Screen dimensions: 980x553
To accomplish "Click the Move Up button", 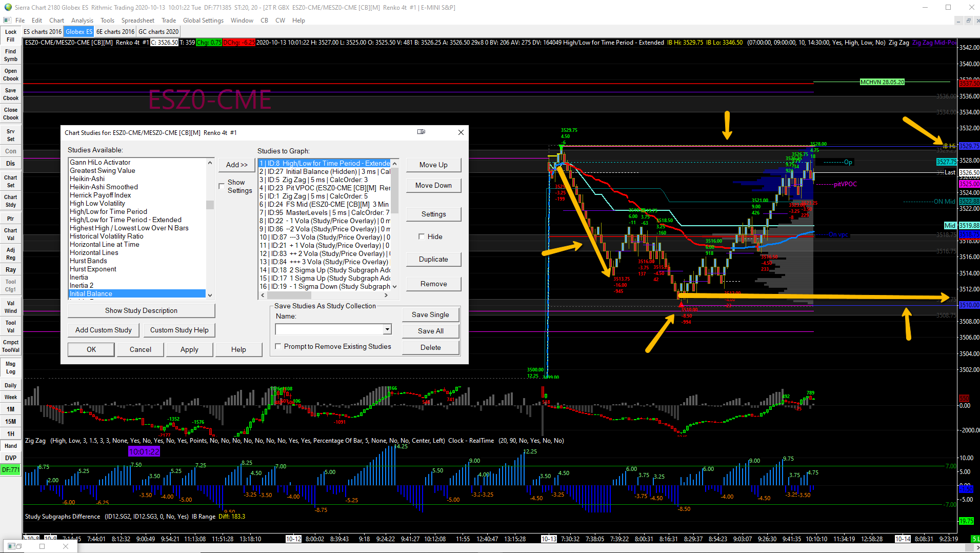I will point(433,165).
